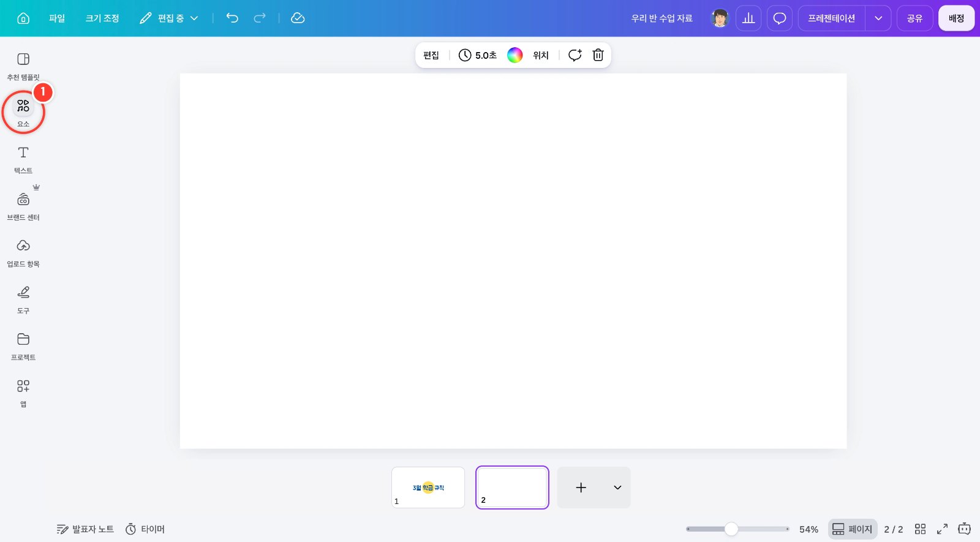Click the 2 / 2 page counter
The image size is (980, 542).
click(x=893, y=529)
